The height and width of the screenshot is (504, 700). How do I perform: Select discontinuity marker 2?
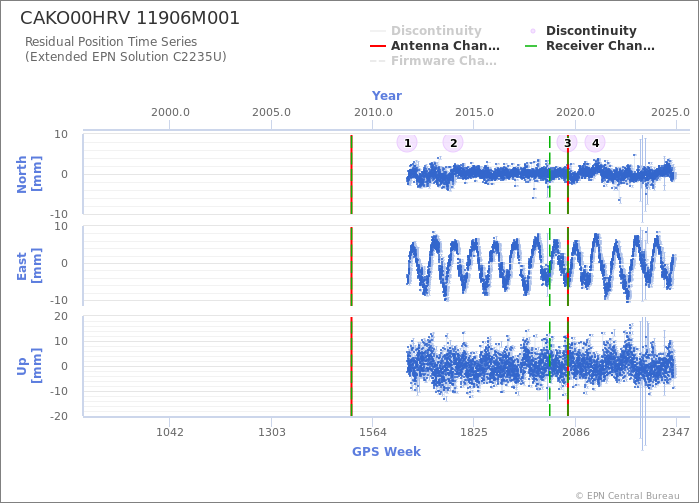click(453, 143)
